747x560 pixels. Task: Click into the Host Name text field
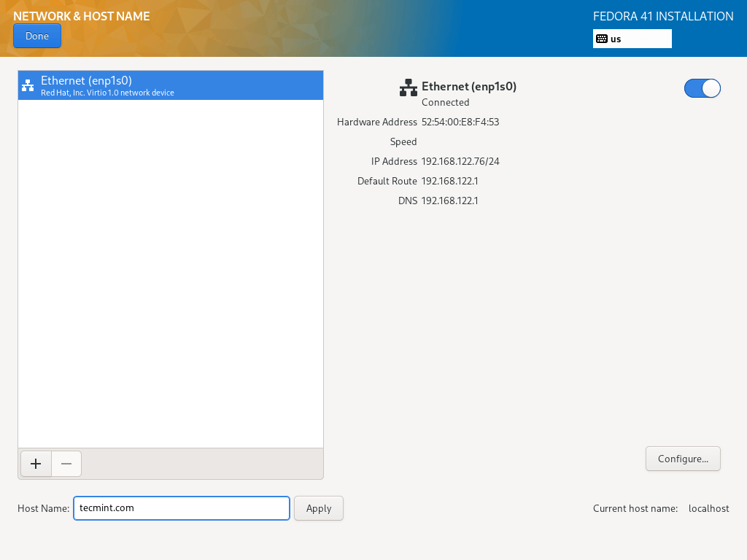click(x=182, y=508)
